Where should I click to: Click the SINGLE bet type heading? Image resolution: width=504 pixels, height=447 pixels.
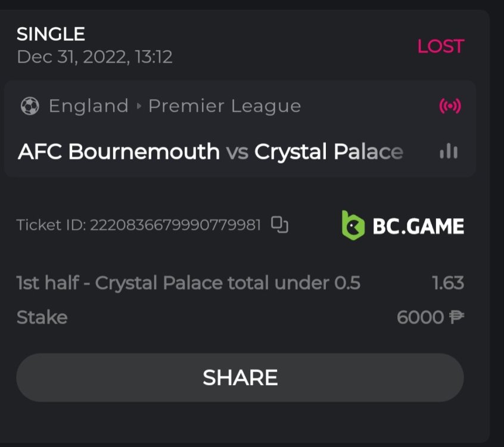[x=51, y=34]
